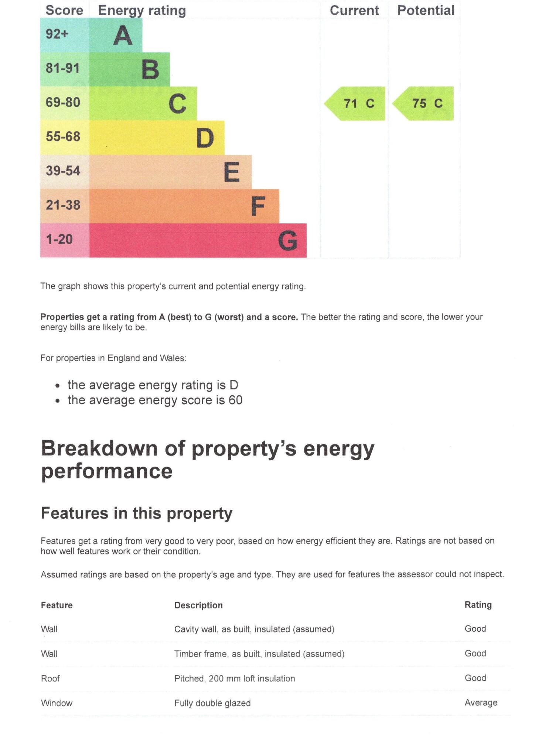
Task: Click the current 71 C arrow marker
Action: point(355,104)
